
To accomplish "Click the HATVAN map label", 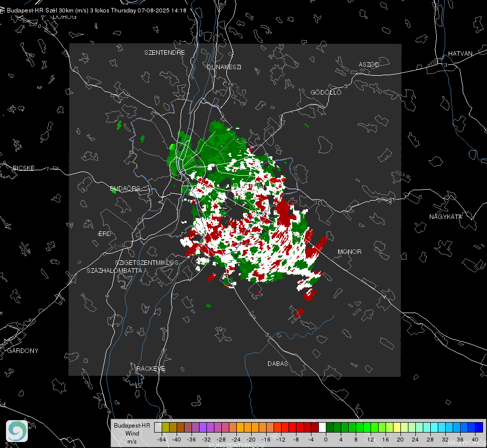I will point(460,54).
